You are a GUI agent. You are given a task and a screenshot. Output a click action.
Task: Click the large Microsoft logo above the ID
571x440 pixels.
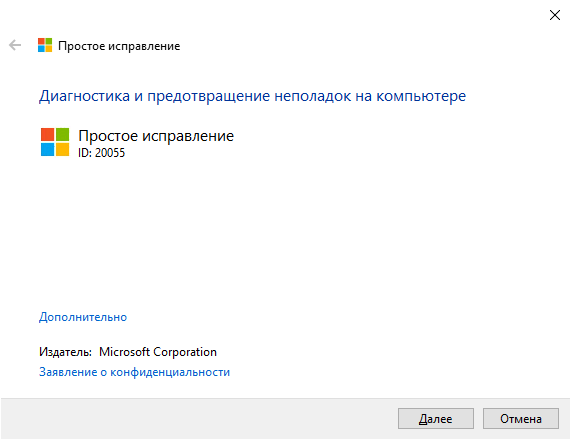click(x=55, y=142)
